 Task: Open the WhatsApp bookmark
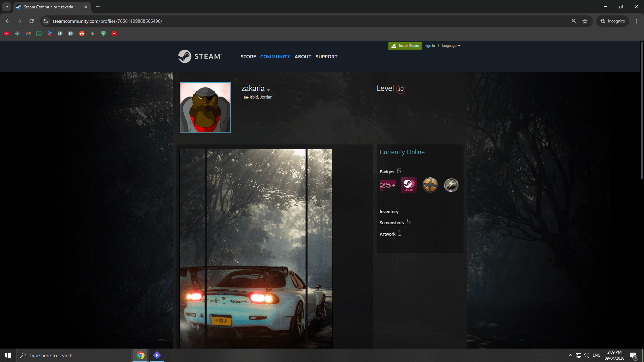(39, 34)
